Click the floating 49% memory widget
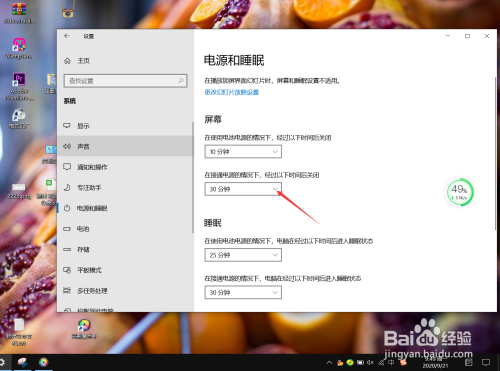The image size is (500, 371). [x=460, y=192]
